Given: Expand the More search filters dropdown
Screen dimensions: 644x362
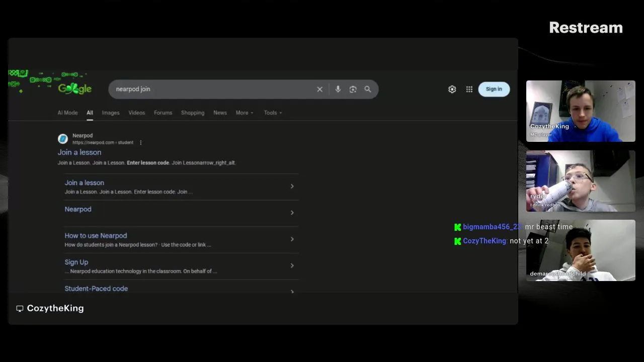Looking at the screenshot, I should (245, 113).
